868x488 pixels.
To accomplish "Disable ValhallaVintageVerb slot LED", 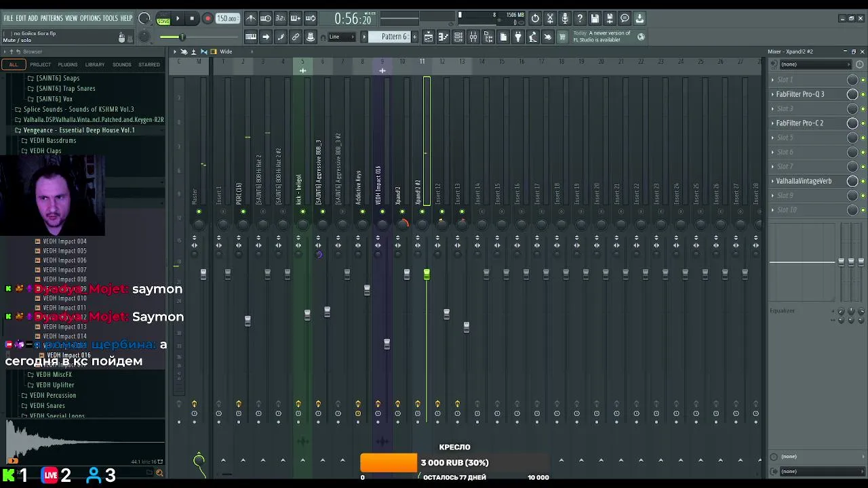I will pyautogui.click(x=863, y=181).
